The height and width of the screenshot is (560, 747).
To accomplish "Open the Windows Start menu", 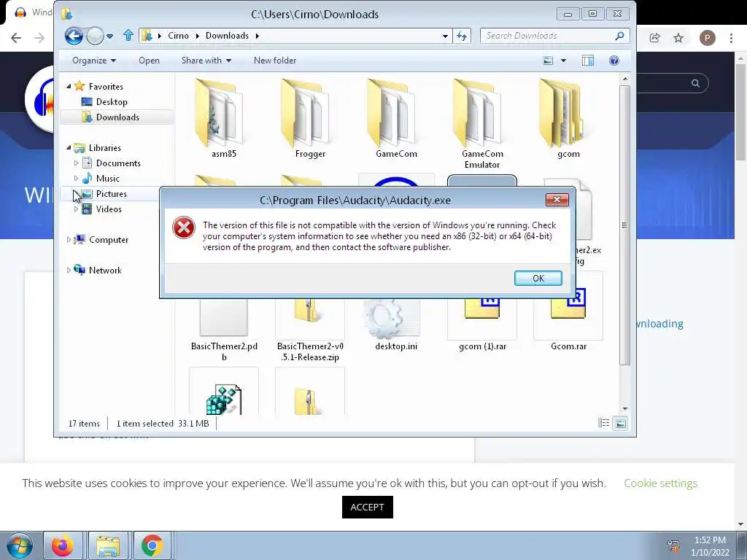I will (20, 545).
